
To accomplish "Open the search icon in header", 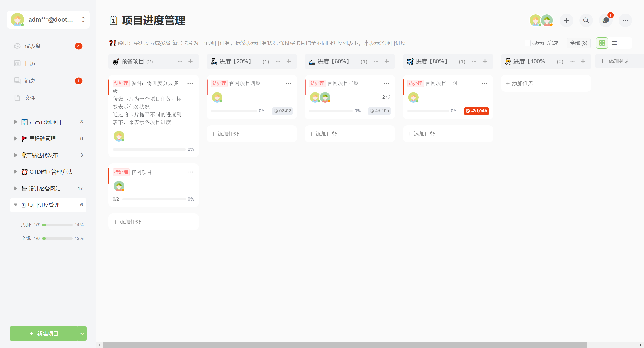I will click(586, 20).
